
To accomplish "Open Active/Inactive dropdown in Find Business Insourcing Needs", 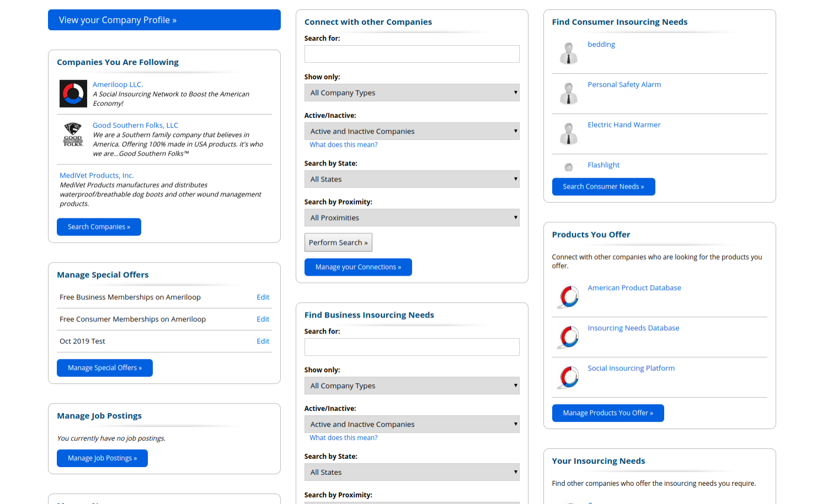I will click(412, 425).
